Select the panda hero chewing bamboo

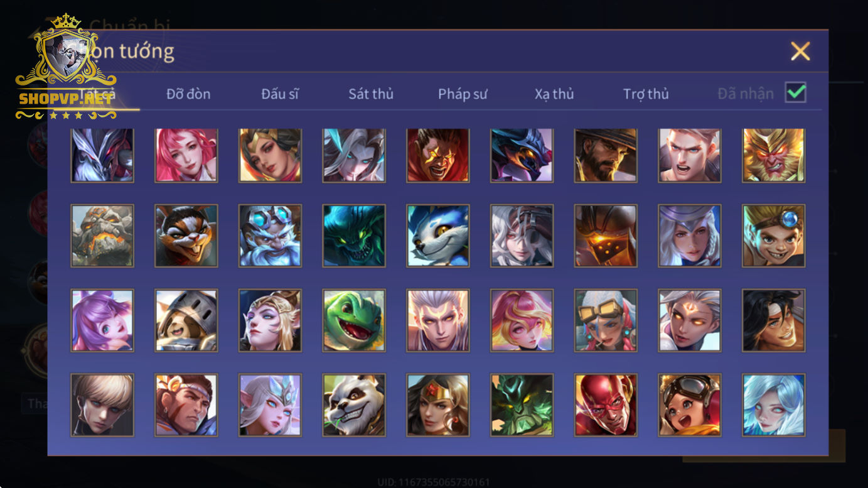pos(354,405)
